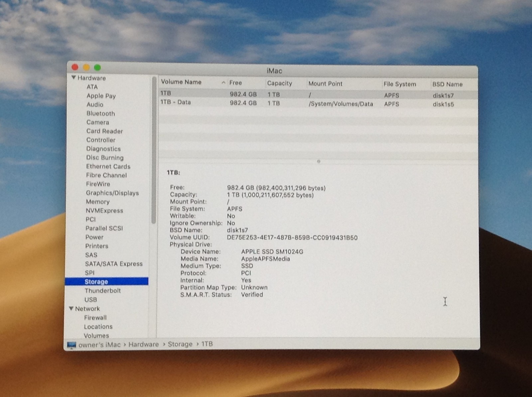Image resolution: width=532 pixels, height=397 pixels.
Task: Select SAS in the sidebar
Action: click(91, 255)
